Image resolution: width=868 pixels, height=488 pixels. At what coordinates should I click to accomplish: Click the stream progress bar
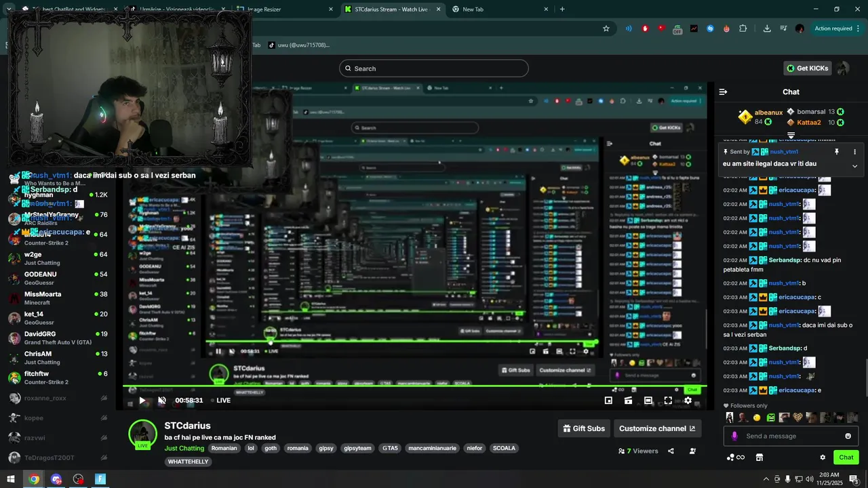(414, 387)
